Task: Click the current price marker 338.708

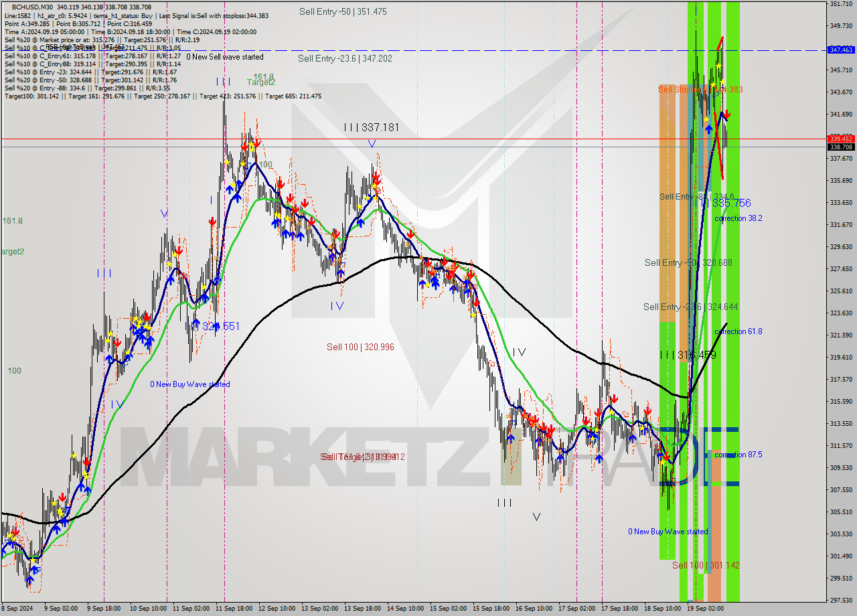Action: (x=840, y=147)
